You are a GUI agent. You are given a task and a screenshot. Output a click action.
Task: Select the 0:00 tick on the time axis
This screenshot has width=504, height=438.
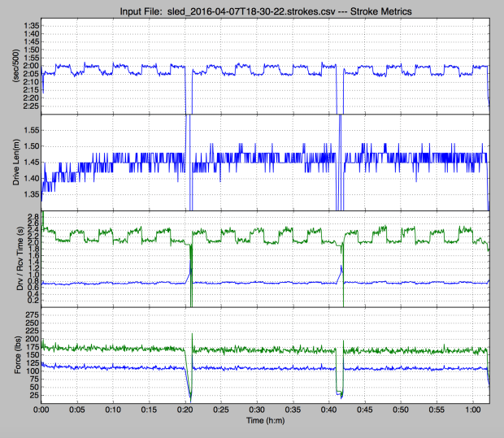42,410
